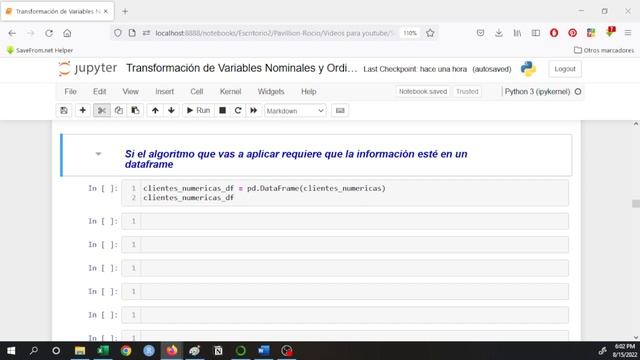Open the View menu
Image resolution: width=640 pixels, height=360 pixels.
(131, 92)
